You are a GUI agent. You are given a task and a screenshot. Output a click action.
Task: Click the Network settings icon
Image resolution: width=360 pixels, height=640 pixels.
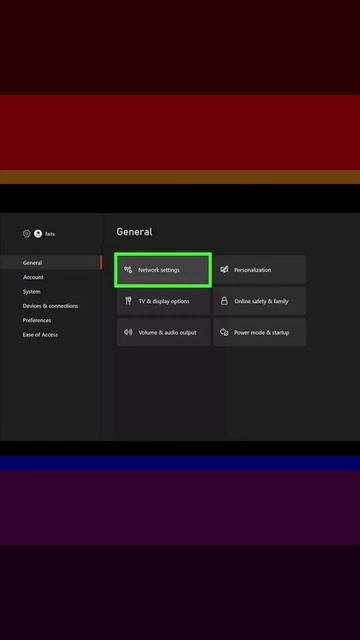pos(128,270)
